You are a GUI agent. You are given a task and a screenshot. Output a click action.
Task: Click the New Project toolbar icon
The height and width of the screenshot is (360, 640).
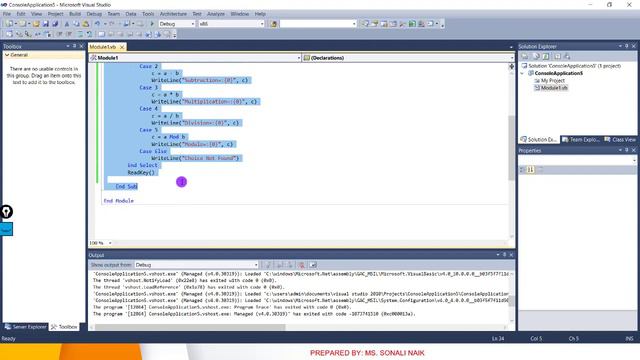point(9,24)
